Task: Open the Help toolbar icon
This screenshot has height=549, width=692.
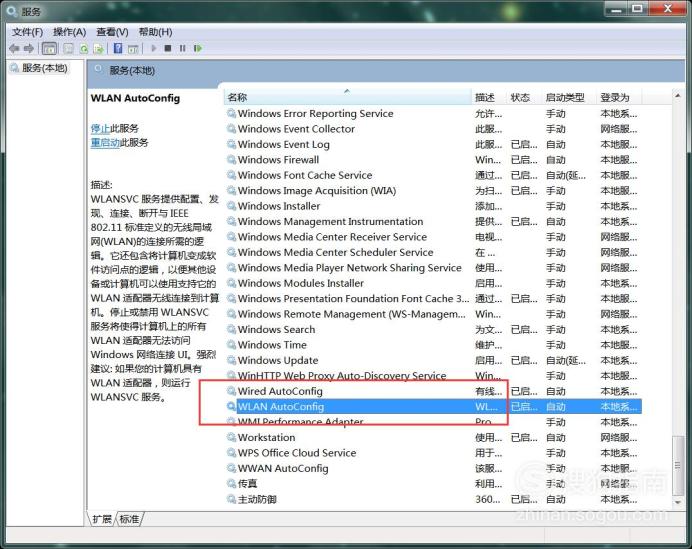Action: 118,48
